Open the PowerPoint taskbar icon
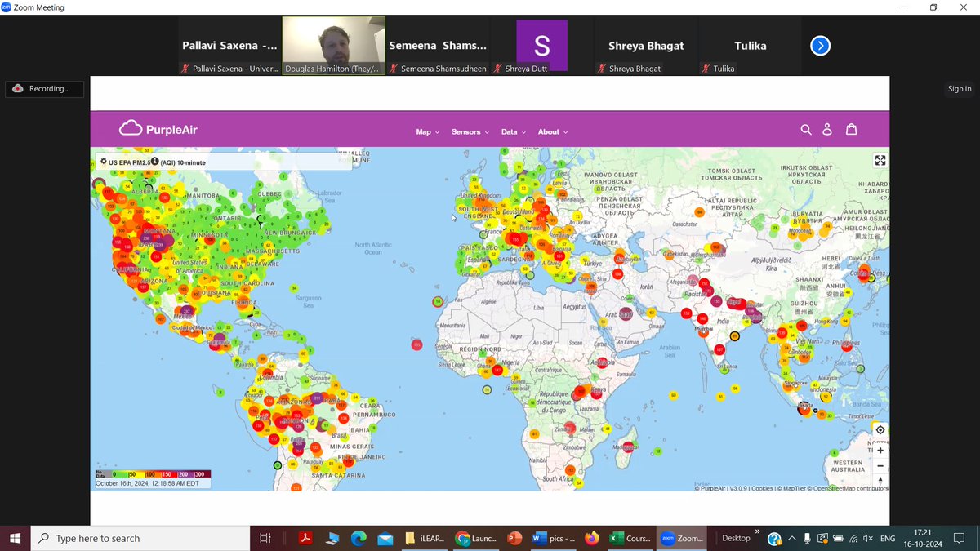 pos(514,538)
